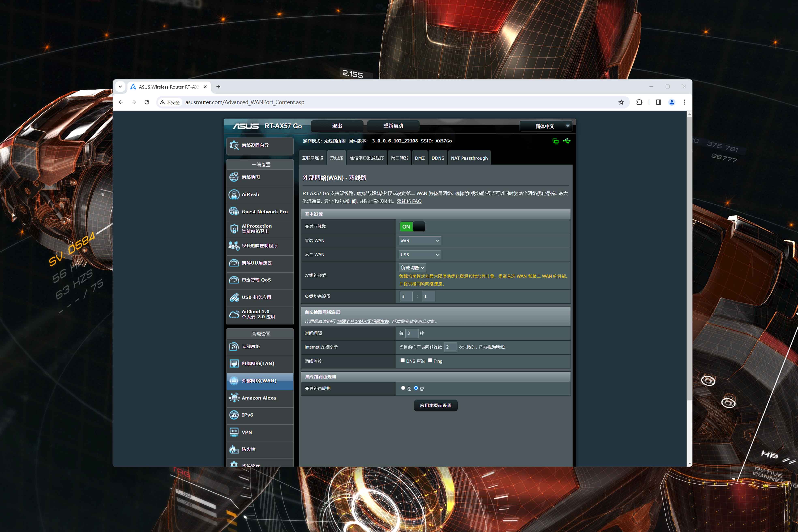This screenshot has height=532, width=798.
Task: Click the 重新启动 reboot button
Action: [x=393, y=126]
